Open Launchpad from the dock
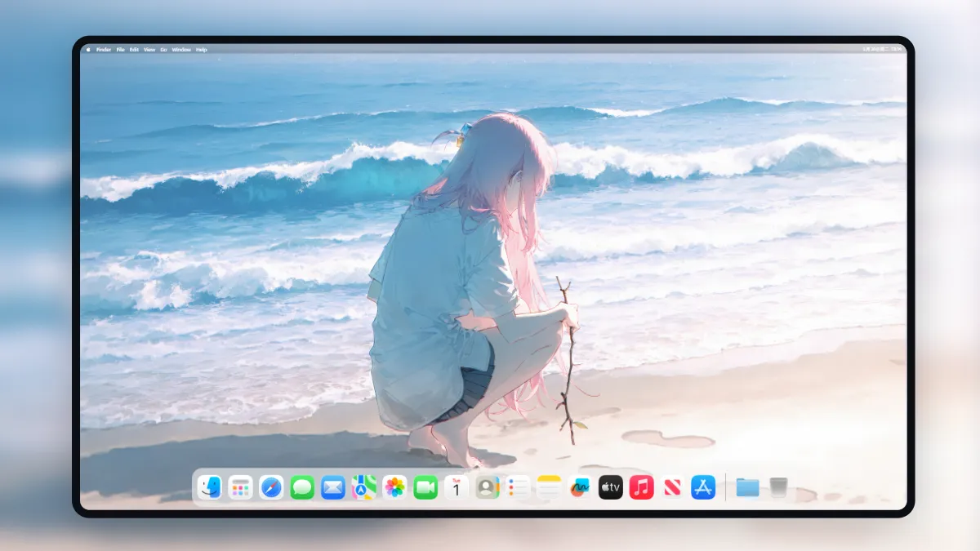 pos(240,487)
